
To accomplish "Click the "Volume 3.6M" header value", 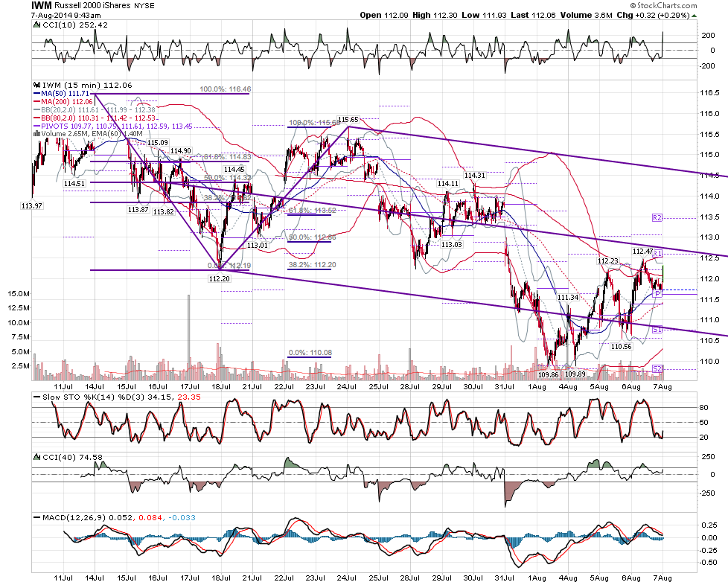I will [586, 16].
